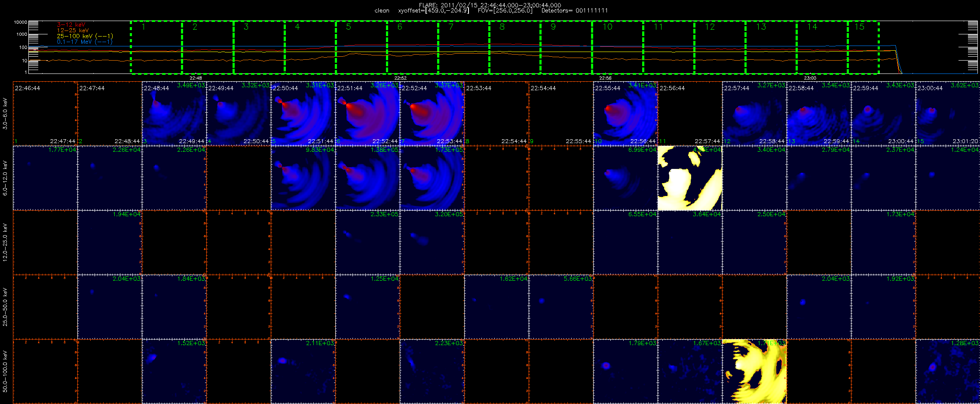The image size is (980, 404).
Task: Select interval 1 box in light curve
Action: [156, 47]
